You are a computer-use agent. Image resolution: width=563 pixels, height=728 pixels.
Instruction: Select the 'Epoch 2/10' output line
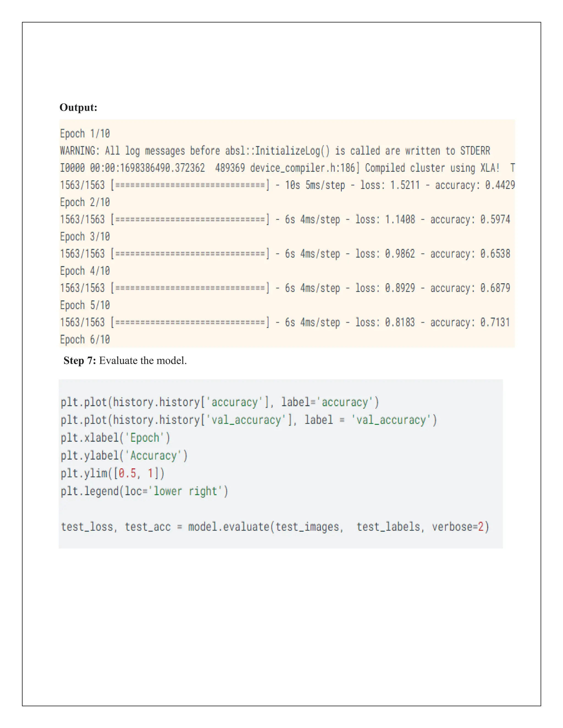85,202
